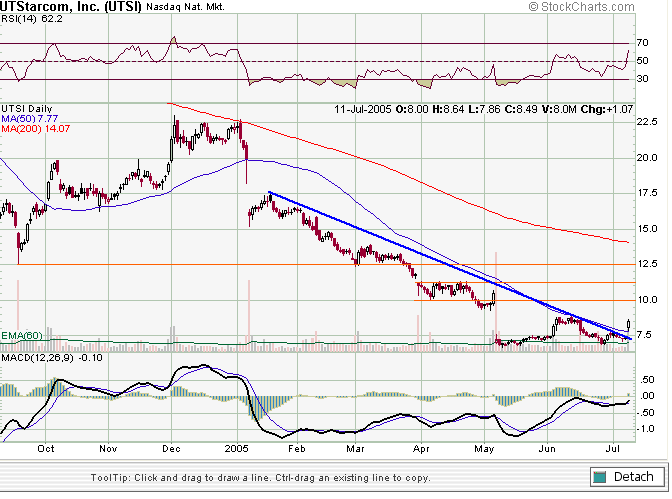Image resolution: width=672 pixels, height=499 pixels.
Task: Click the teal icon on the Detach button
Action: click(x=600, y=477)
